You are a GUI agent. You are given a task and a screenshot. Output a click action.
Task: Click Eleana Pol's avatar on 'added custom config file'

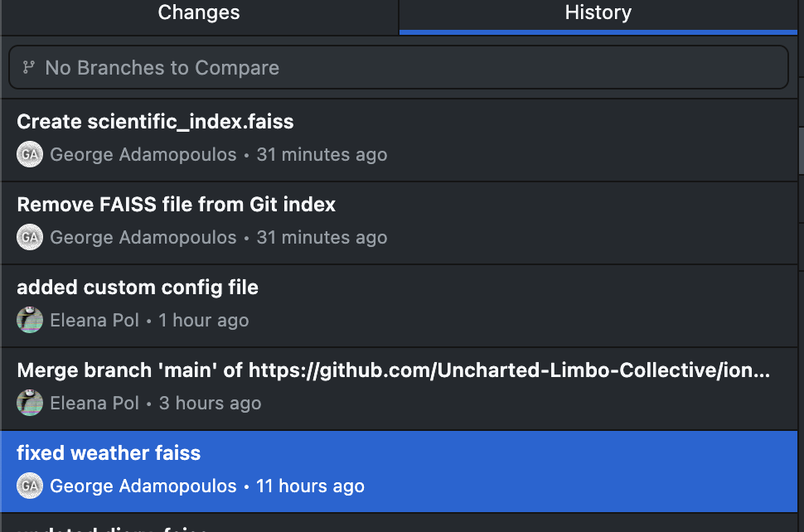[30, 321]
